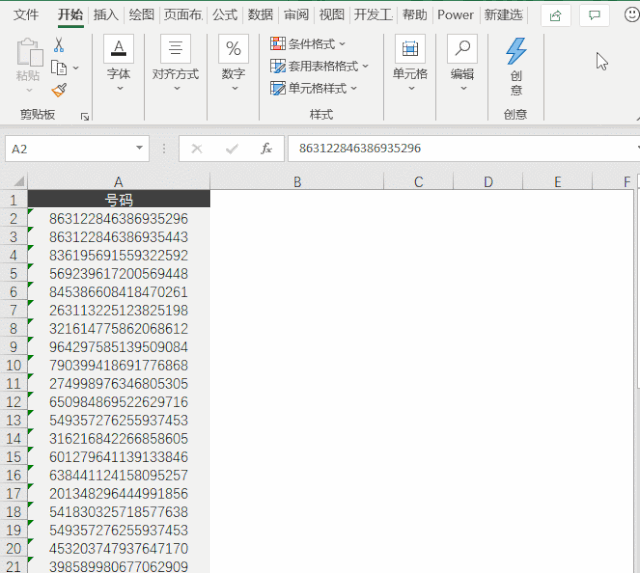Image resolution: width=640 pixels, height=573 pixels.
Task: Click the fx insert function icon
Action: (x=266, y=149)
